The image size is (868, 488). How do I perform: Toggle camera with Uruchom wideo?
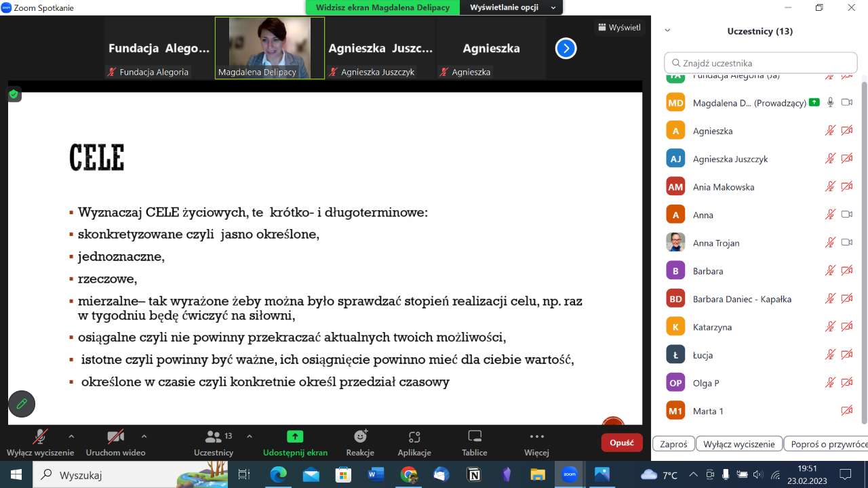pyautogui.click(x=115, y=437)
